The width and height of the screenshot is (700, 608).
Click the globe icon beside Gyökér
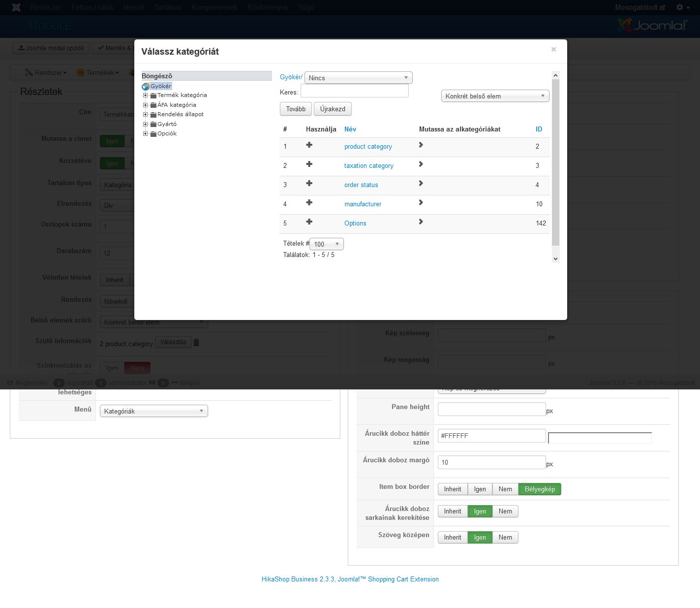point(146,86)
